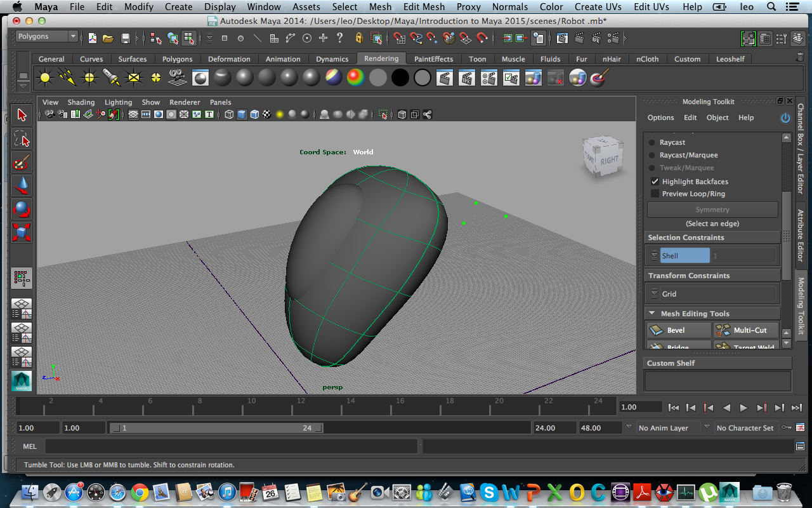
Task: Pick the Scale tool cube icon
Action: (x=22, y=232)
